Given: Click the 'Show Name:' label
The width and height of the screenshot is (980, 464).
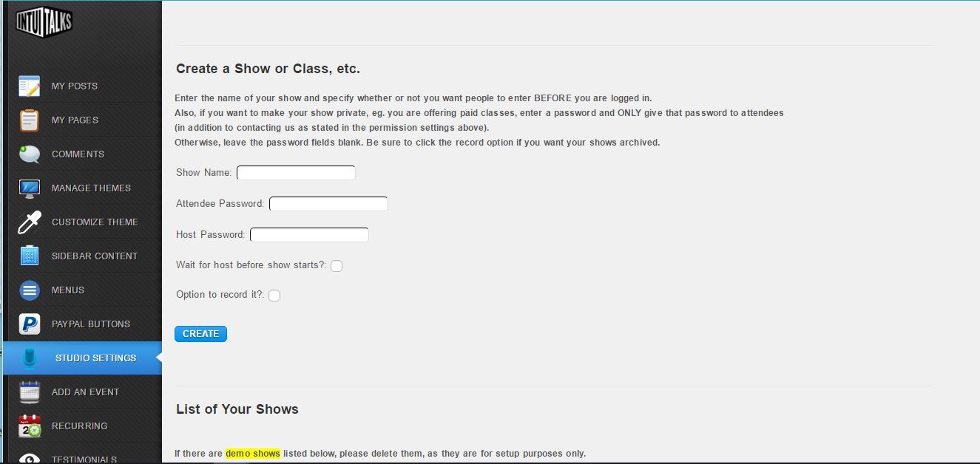Looking at the screenshot, I should point(204,172).
